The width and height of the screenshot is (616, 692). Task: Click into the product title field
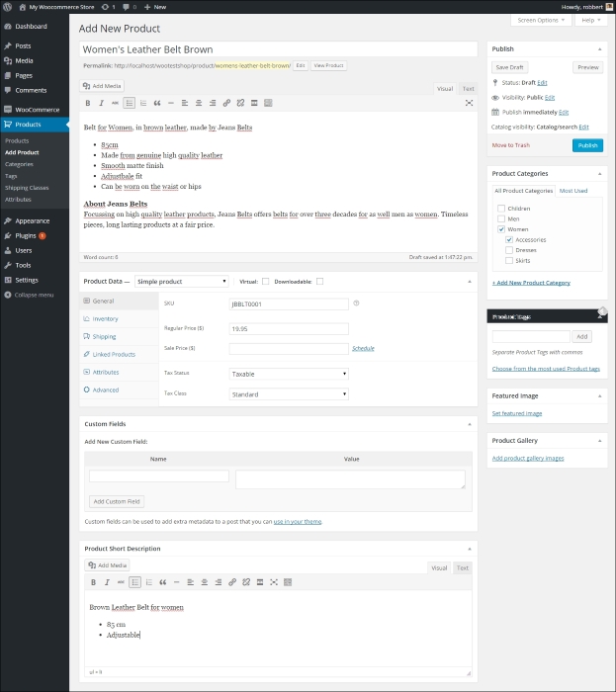coord(279,49)
